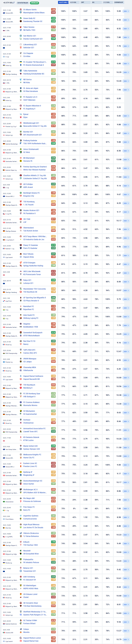
Task: Click the Australia flag beside Victoria NPL
Action: tap(4, 13)
